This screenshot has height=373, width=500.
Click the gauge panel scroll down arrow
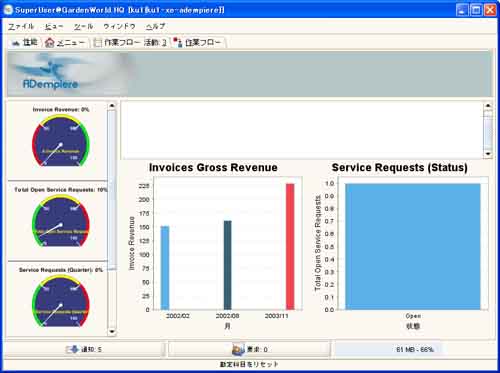112,332
